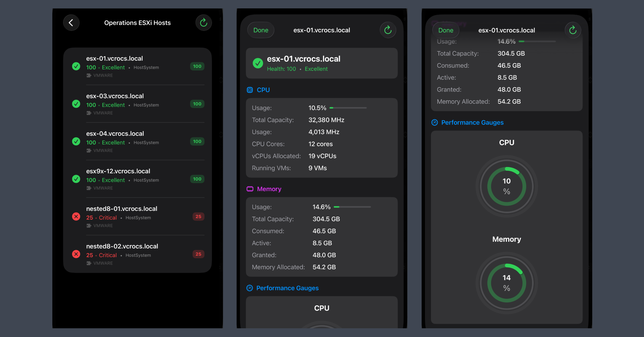Click the CPU usage 10.5% progress bar
The image size is (644, 337).
[348, 108]
